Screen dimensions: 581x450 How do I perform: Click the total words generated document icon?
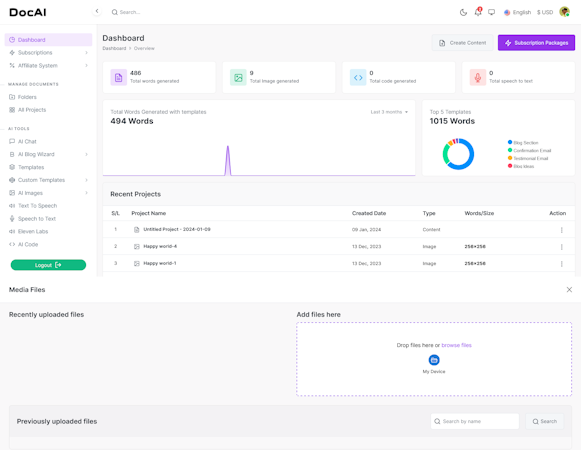coord(119,77)
